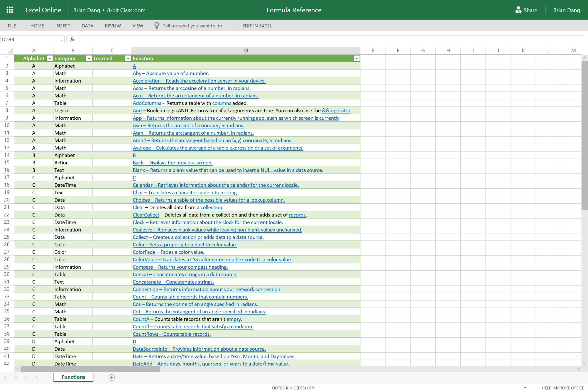Go to first sheet navigation arrow
This screenshot has width=588, height=392.
click(x=5, y=377)
